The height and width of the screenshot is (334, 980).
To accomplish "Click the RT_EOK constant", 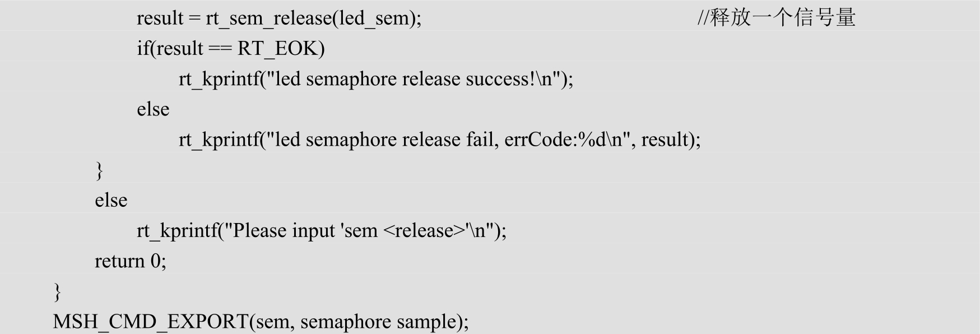I will click(278, 49).
